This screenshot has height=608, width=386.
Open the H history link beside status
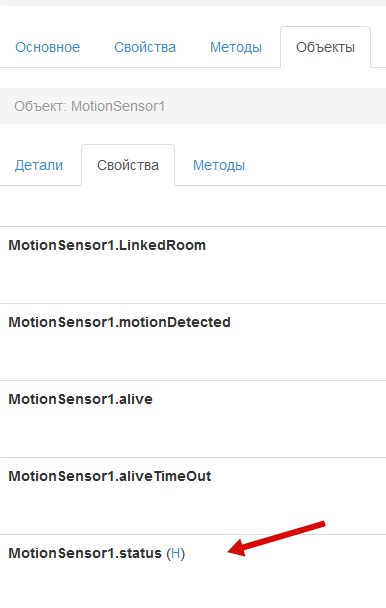point(176,553)
